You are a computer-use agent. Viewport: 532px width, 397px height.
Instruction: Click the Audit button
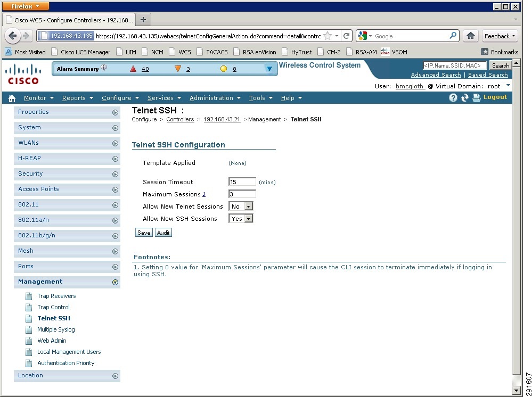coord(163,233)
